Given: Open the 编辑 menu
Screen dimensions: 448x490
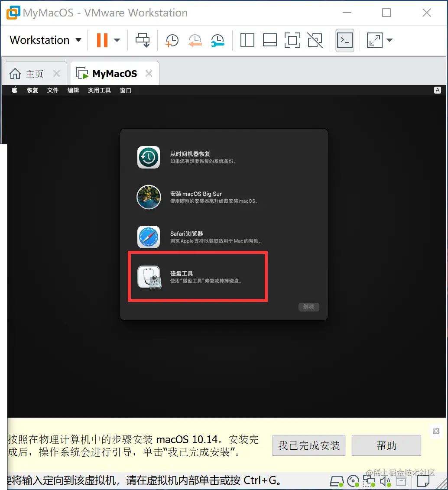Looking at the screenshot, I should click(x=73, y=90).
